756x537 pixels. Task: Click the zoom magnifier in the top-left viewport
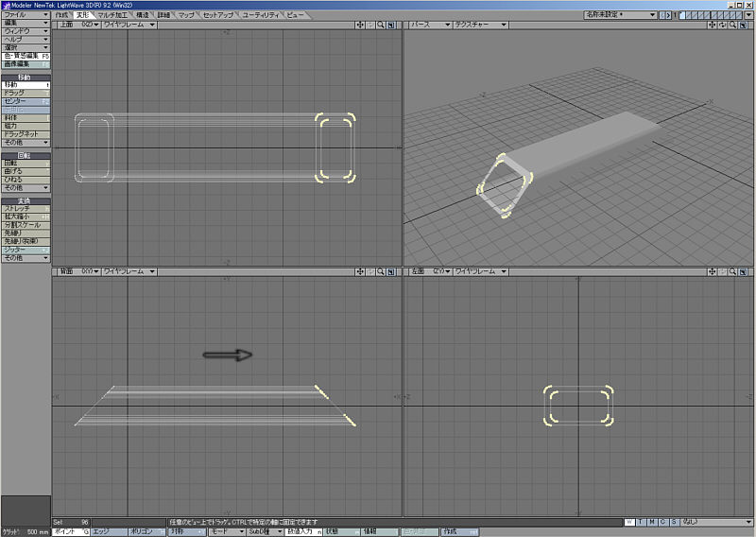tap(381, 25)
